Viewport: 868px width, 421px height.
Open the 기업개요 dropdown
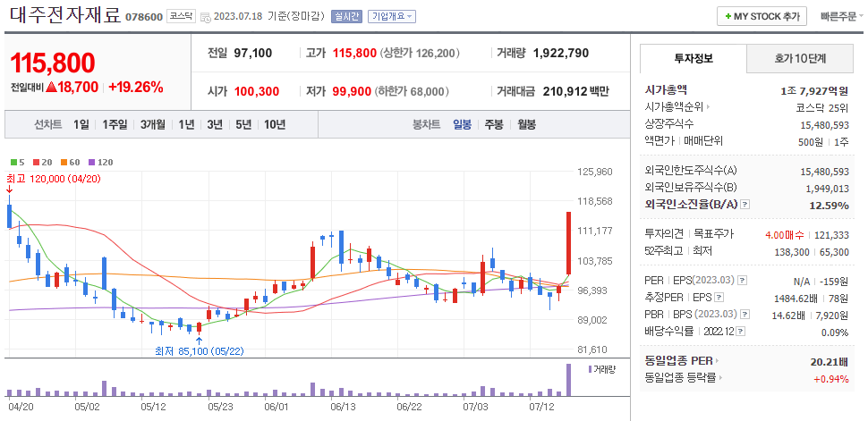pos(391,17)
